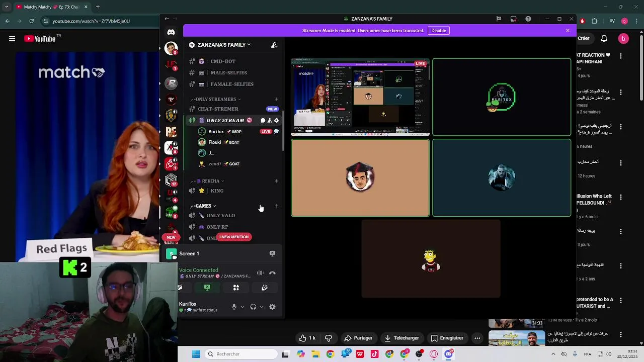This screenshot has height=362, width=644.
Task: Collapse the GAMES category
Action: coord(203,206)
